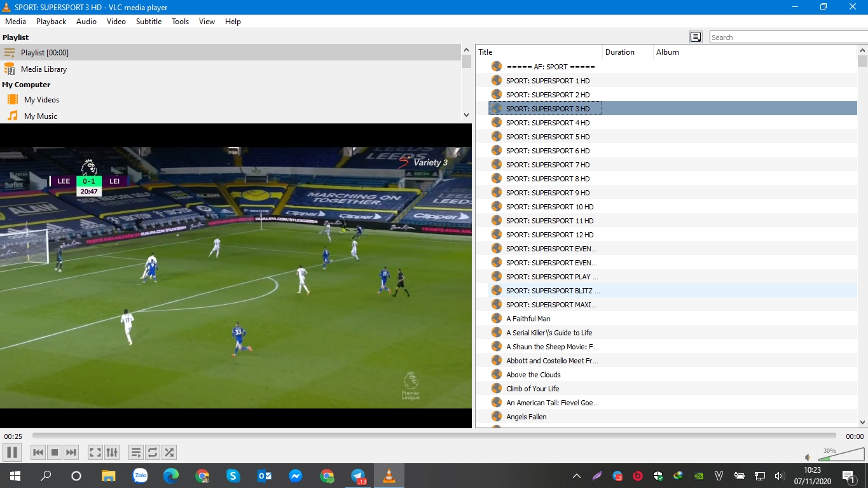Open Media Library in sidebar

tap(230, 69)
